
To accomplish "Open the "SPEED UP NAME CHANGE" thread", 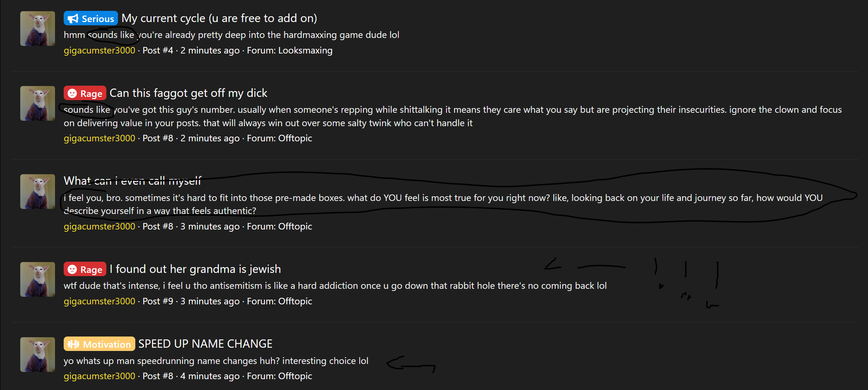I will click(x=205, y=344).
